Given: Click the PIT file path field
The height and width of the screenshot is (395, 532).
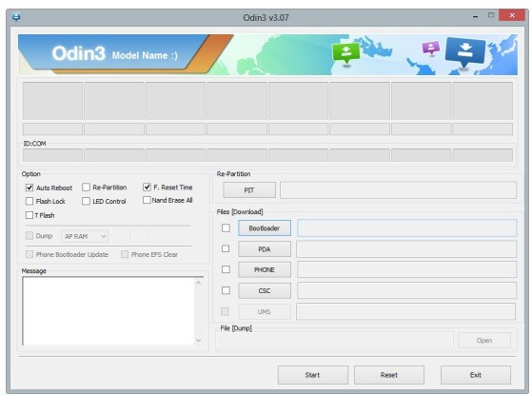Looking at the screenshot, I should 399,190.
